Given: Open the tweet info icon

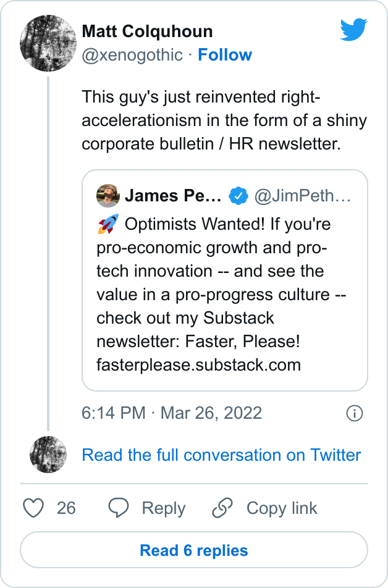Looking at the screenshot, I should [x=355, y=413].
